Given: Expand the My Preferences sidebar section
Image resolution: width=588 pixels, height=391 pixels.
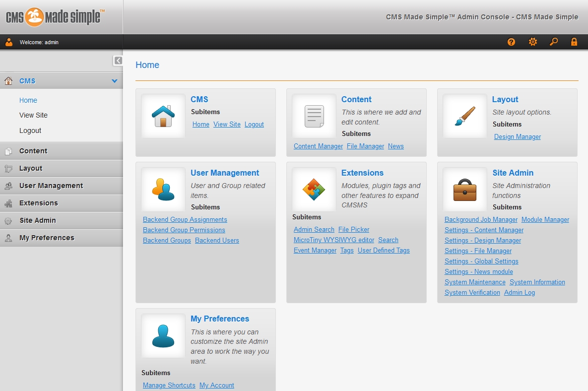Looking at the screenshot, I should coord(62,238).
